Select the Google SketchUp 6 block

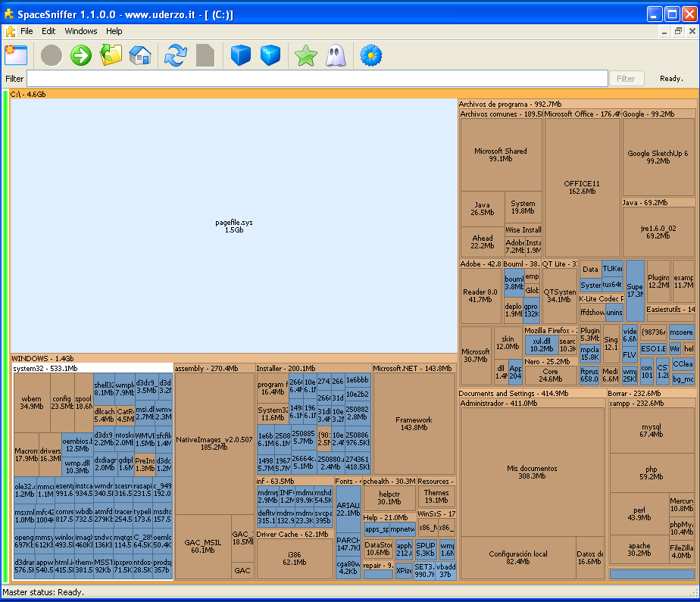click(x=658, y=157)
